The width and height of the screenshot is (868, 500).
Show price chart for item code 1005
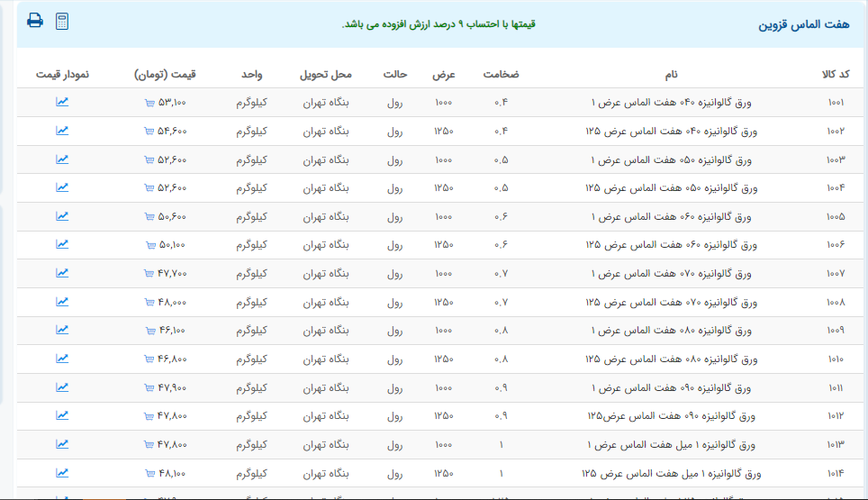pyautogui.click(x=62, y=215)
